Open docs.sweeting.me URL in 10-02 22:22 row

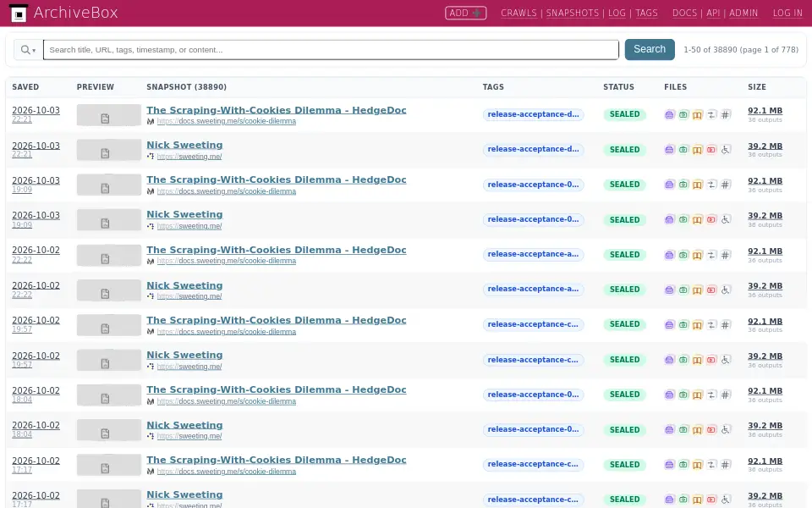227,261
